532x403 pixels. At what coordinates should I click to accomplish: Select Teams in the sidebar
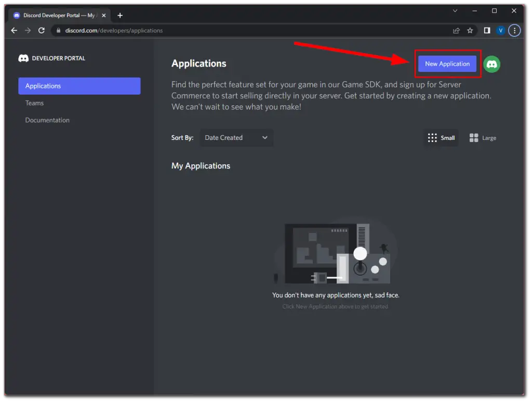coord(34,103)
